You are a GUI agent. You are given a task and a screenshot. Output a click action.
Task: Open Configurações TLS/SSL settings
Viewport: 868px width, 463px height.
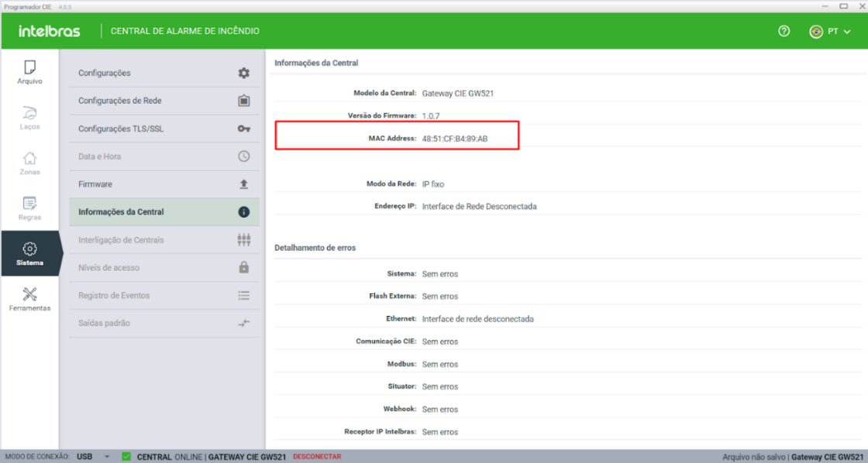[x=164, y=129]
